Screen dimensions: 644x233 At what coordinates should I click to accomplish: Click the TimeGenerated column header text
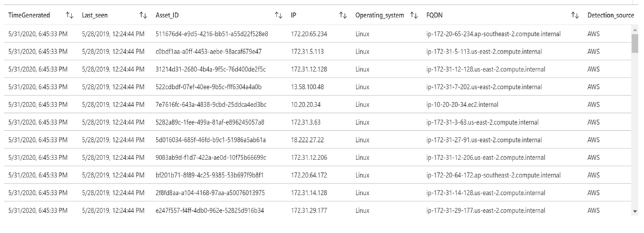pyautogui.click(x=29, y=15)
